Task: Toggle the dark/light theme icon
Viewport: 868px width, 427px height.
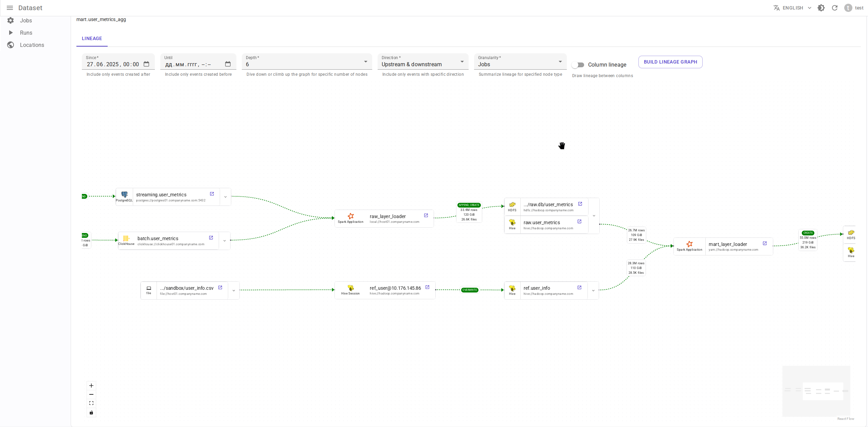Action: pyautogui.click(x=821, y=8)
